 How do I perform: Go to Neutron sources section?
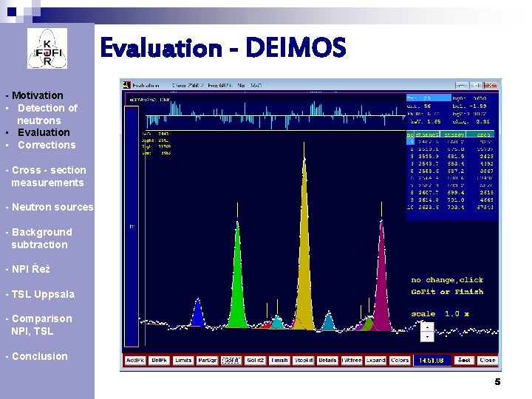[x=52, y=207]
